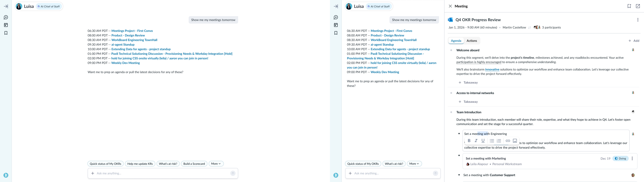Click the send arrow in the right chat input

click(435, 173)
